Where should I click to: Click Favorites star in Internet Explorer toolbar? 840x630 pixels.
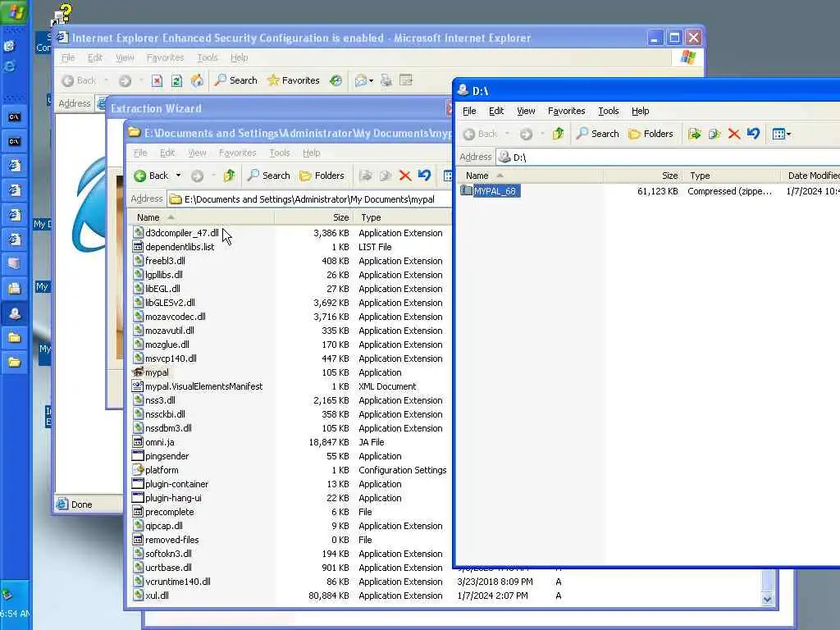293,80
